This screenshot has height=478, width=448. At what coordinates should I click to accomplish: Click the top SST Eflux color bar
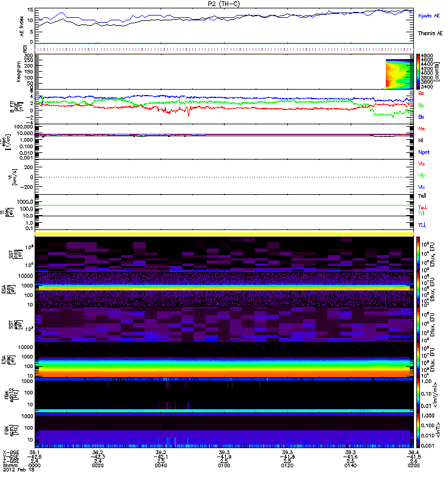pos(418,253)
